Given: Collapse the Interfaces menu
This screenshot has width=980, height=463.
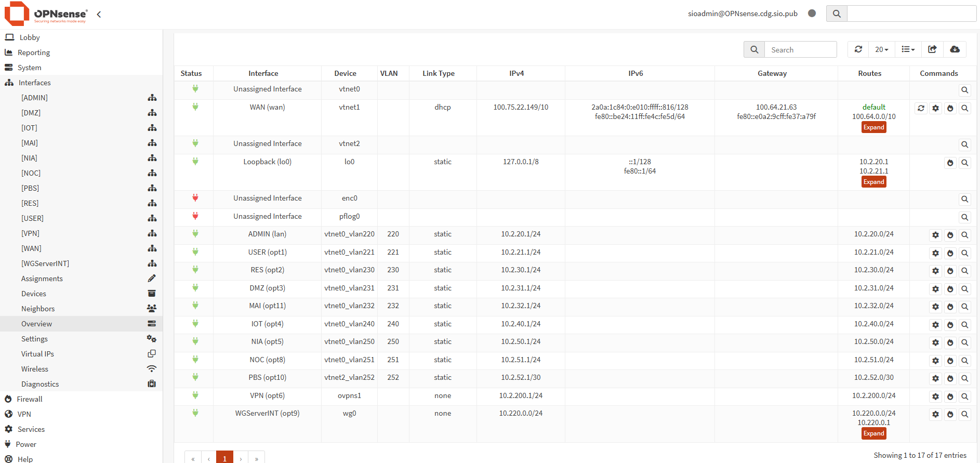Looking at the screenshot, I should [81, 83].
